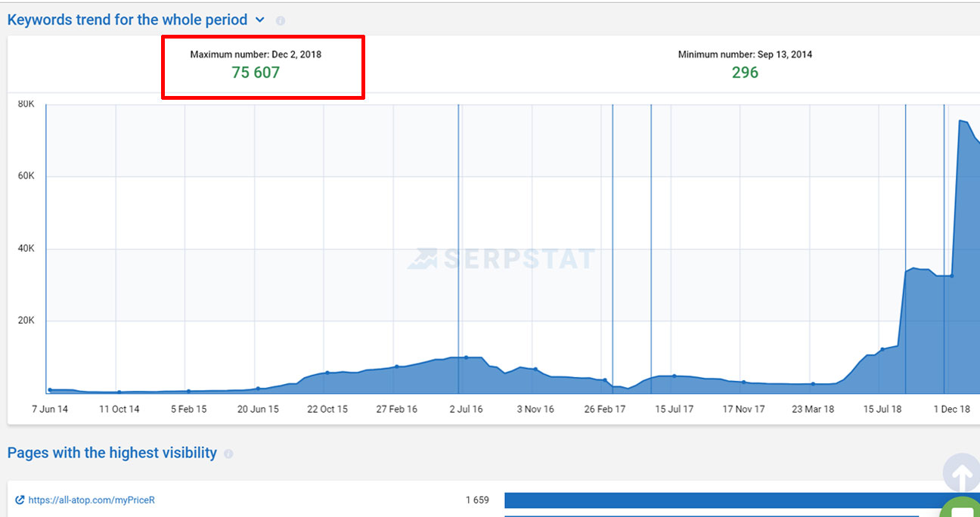980x517 pixels.
Task: Click the external link icon before all-atop.com URL
Action: pos(20,500)
